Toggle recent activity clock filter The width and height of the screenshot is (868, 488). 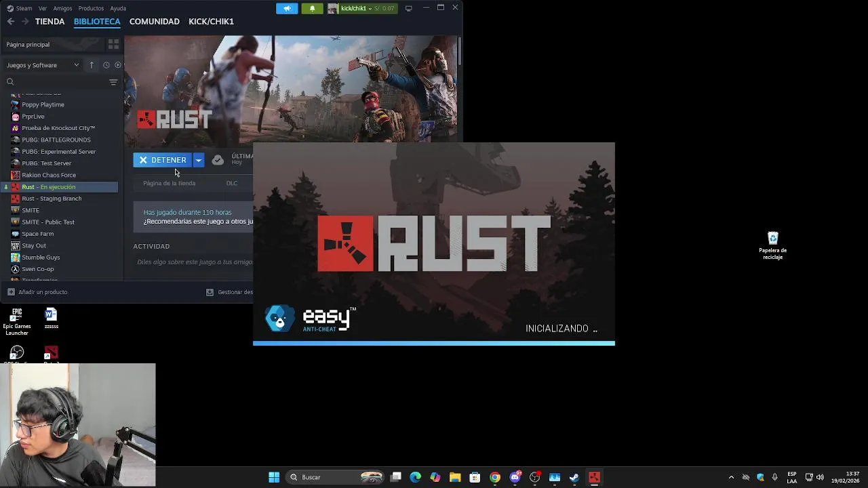coord(106,65)
